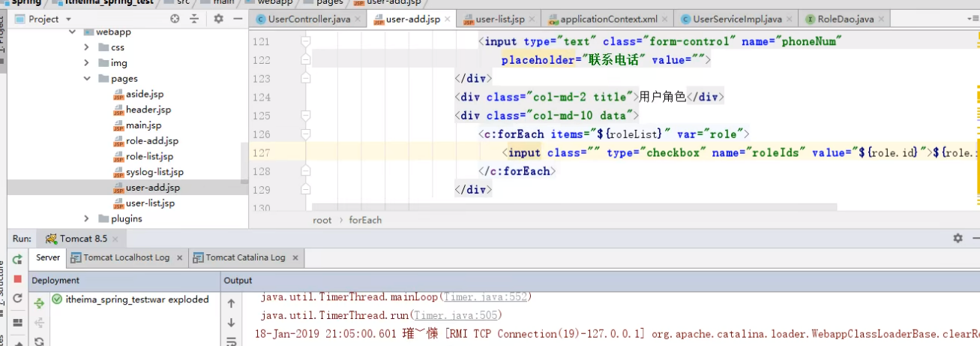Toggle code fold marker on line 129
Image resolution: width=980 pixels, height=346 pixels.
click(x=305, y=190)
